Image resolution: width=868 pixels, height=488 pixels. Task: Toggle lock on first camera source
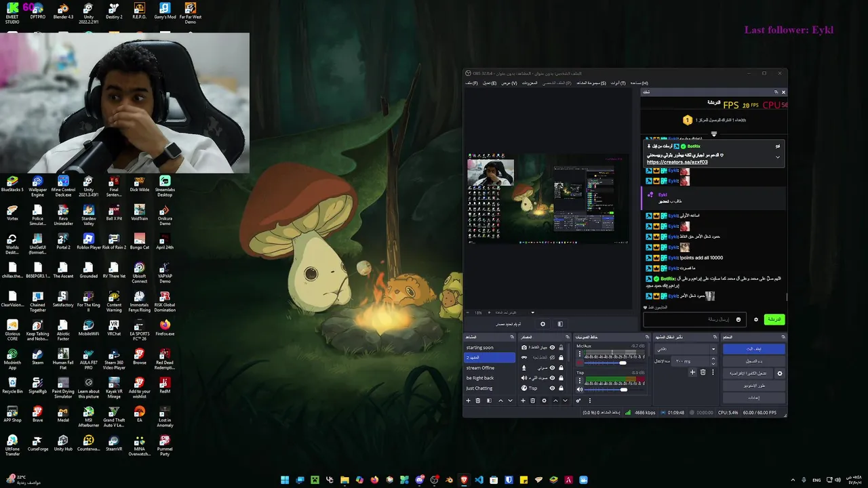point(561,348)
